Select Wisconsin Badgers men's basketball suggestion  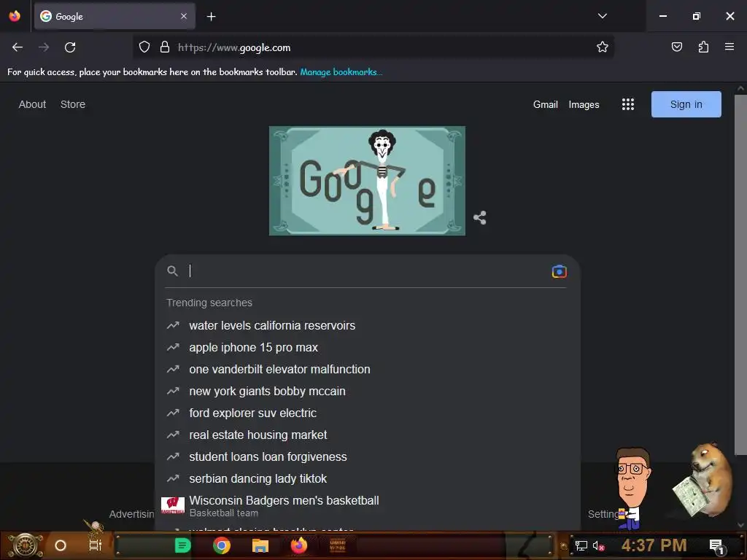coord(368,506)
